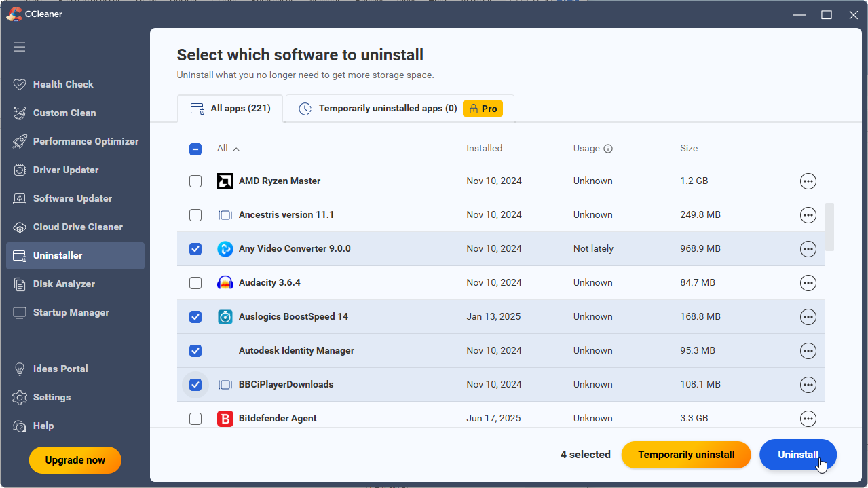Click the vertical scrollbar of the app list

coord(829,227)
